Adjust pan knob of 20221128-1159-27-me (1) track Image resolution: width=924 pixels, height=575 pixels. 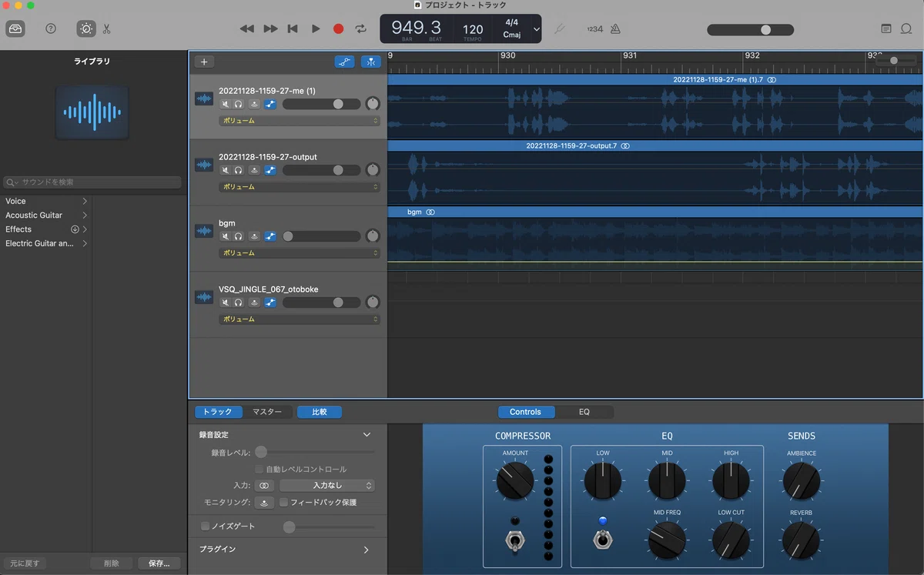click(373, 104)
